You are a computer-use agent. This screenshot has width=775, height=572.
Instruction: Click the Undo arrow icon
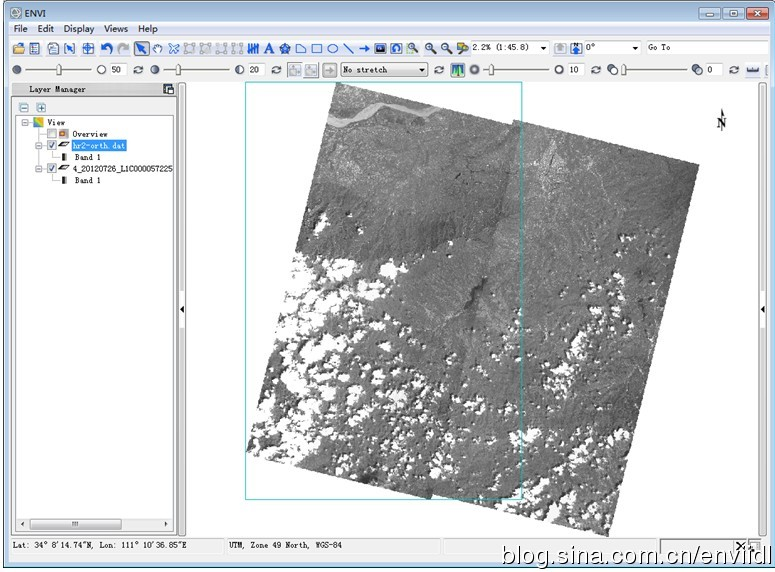[x=107, y=48]
